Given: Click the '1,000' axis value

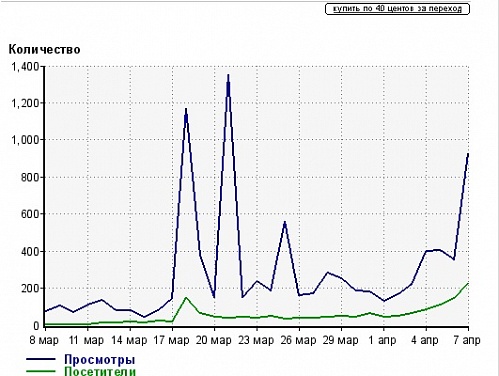Looking at the screenshot, I should point(25,140).
